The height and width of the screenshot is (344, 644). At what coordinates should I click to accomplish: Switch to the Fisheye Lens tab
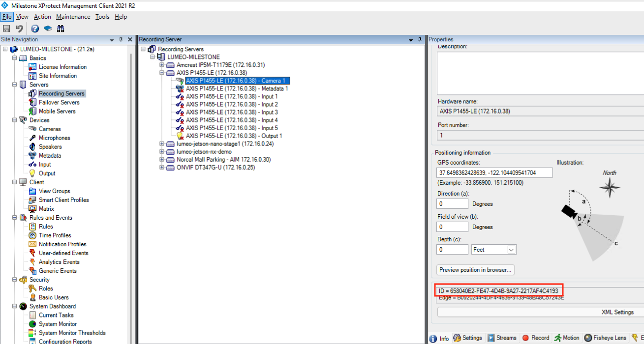(605, 338)
